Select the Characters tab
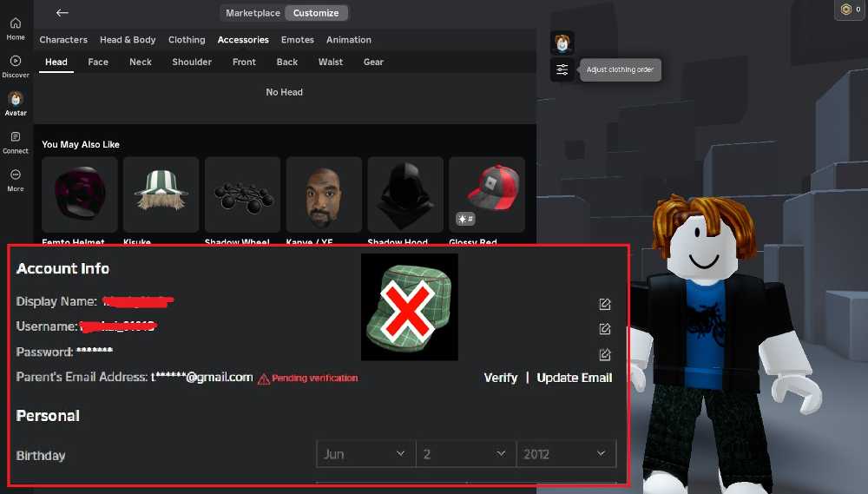868x494 pixels. coord(63,40)
